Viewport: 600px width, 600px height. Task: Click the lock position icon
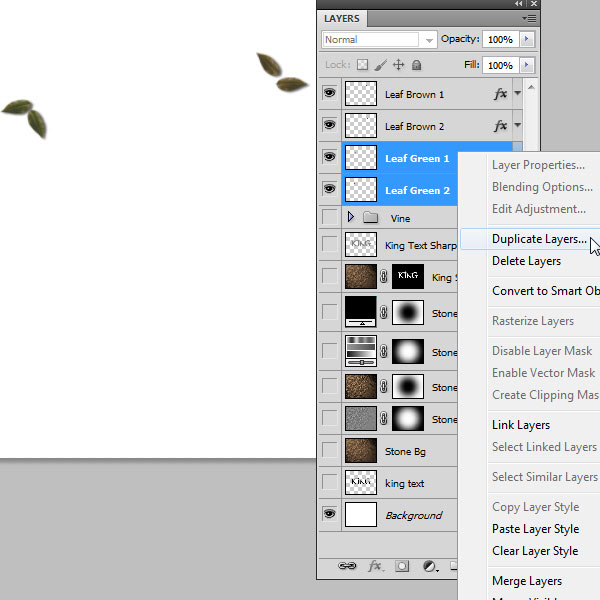[x=398, y=65]
